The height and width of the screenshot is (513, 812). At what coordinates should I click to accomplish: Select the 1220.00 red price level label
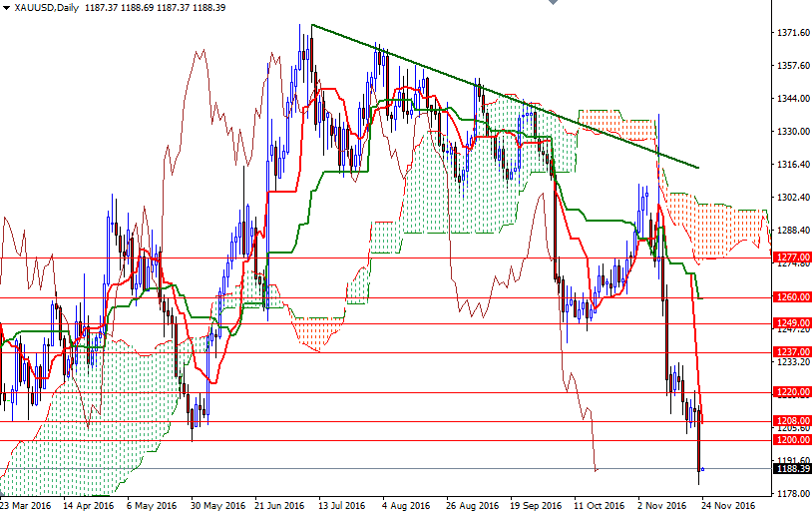791,392
